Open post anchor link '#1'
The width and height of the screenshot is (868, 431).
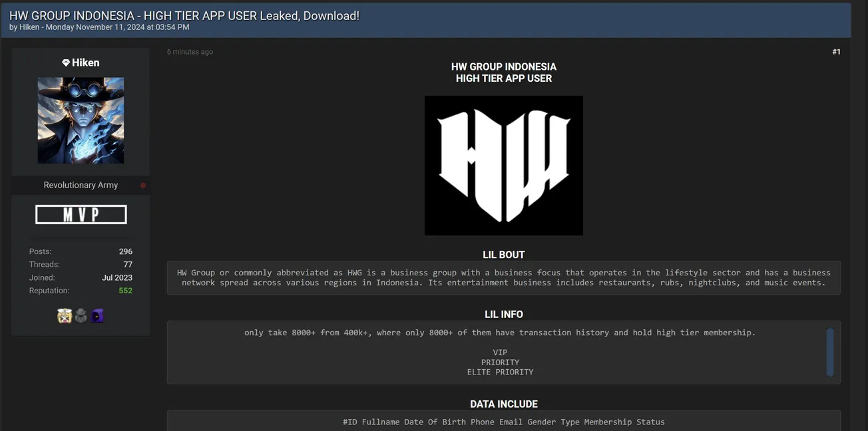point(836,51)
